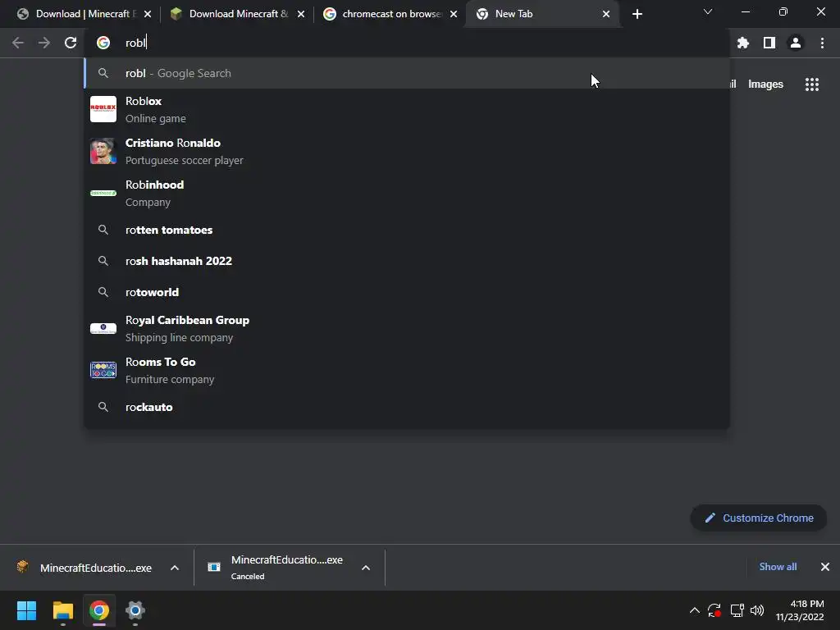Open the volume speaker icon

(x=757, y=610)
